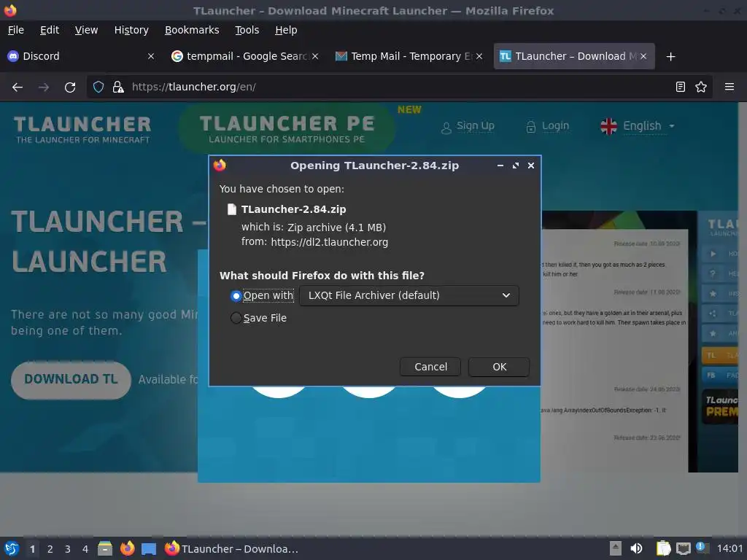Toggle reader view icon
This screenshot has width=747, height=560.
click(x=681, y=87)
